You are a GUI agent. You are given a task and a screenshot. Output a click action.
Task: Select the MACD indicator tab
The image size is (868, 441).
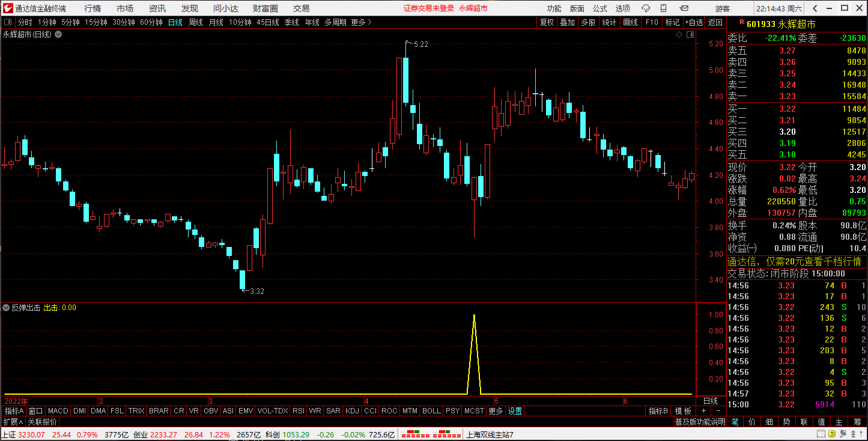(58, 411)
